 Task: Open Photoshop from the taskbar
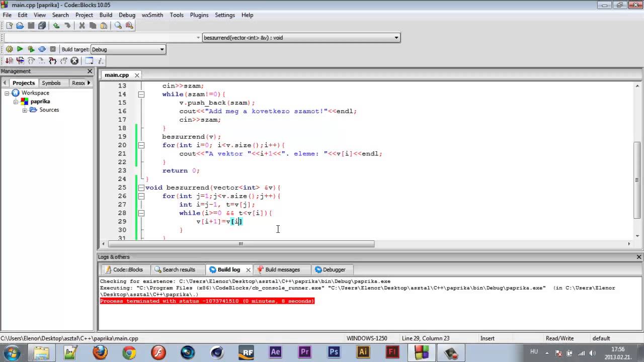[334, 352]
